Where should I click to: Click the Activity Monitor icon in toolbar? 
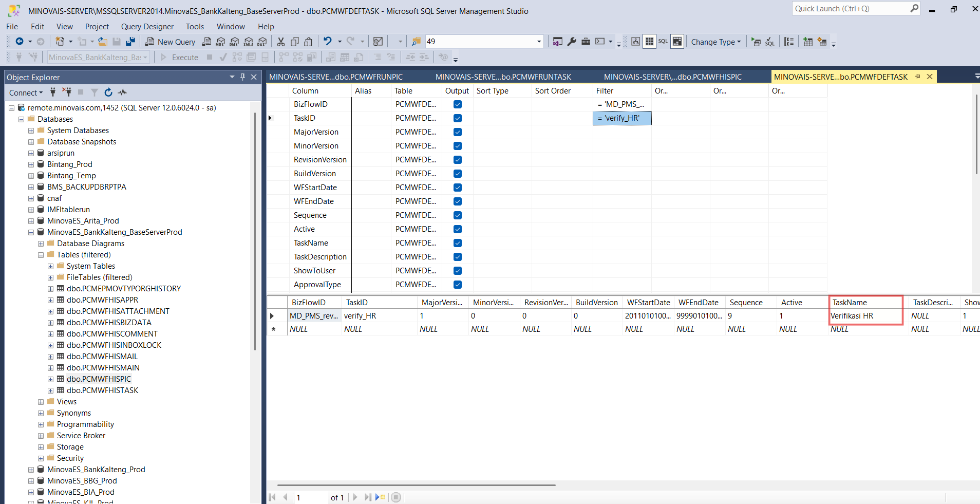378,42
